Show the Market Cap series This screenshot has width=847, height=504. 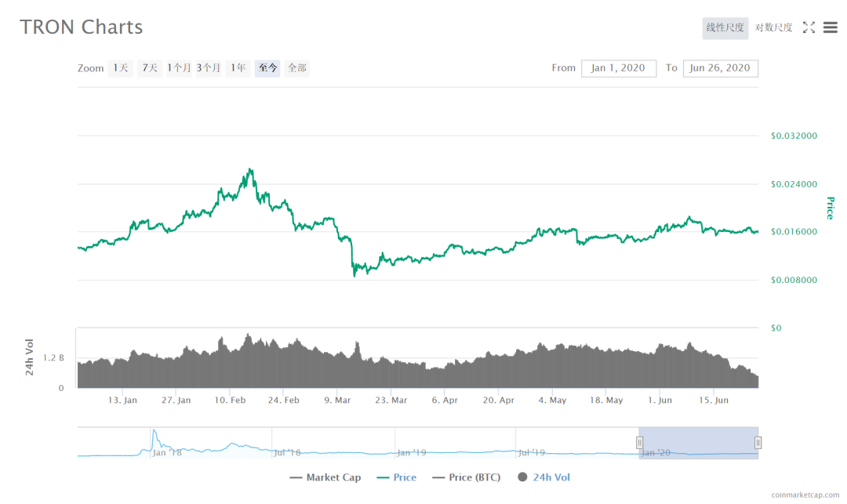click(x=325, y=477)
